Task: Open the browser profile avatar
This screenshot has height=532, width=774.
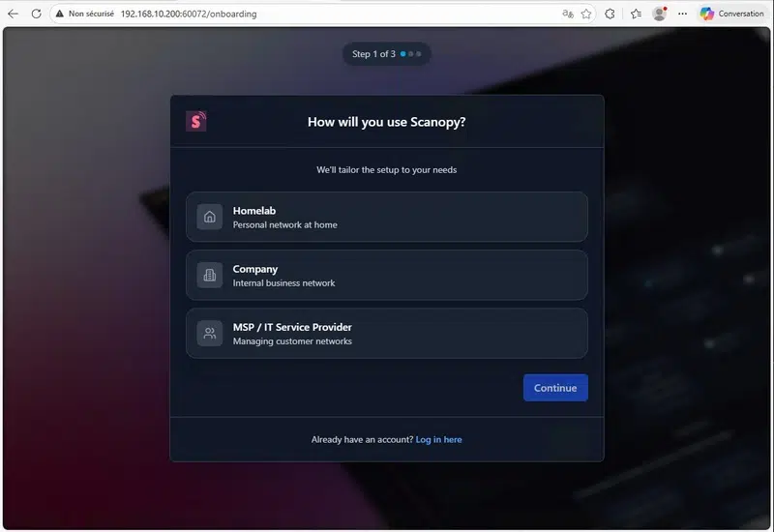Action: point(660,14)
